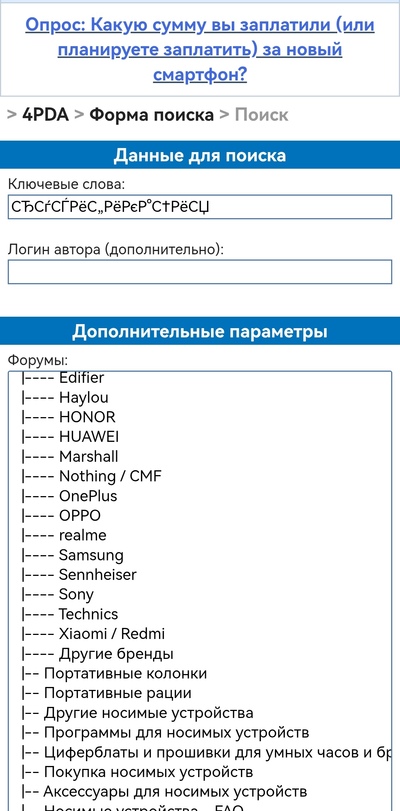The image size is (400, 811).
Task: Choose HONOR in the forums list
Action: (x=200, y=417)
